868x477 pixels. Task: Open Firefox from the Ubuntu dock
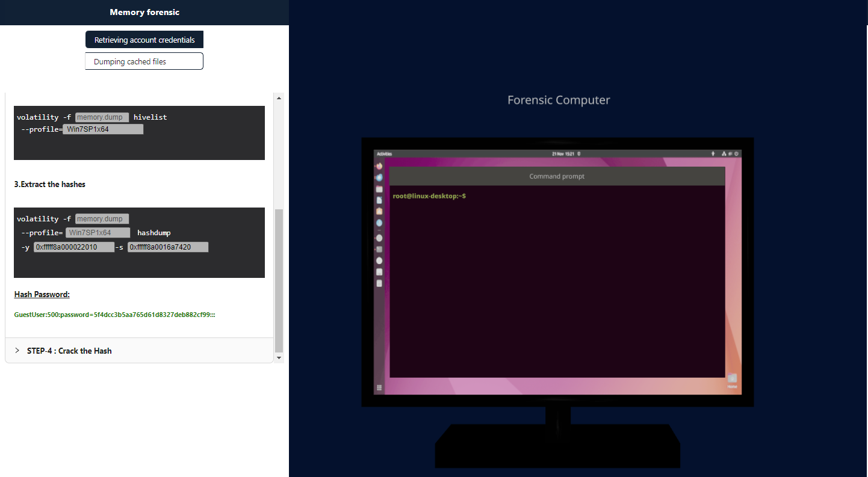pyautogui.click(x=379, y=166)
